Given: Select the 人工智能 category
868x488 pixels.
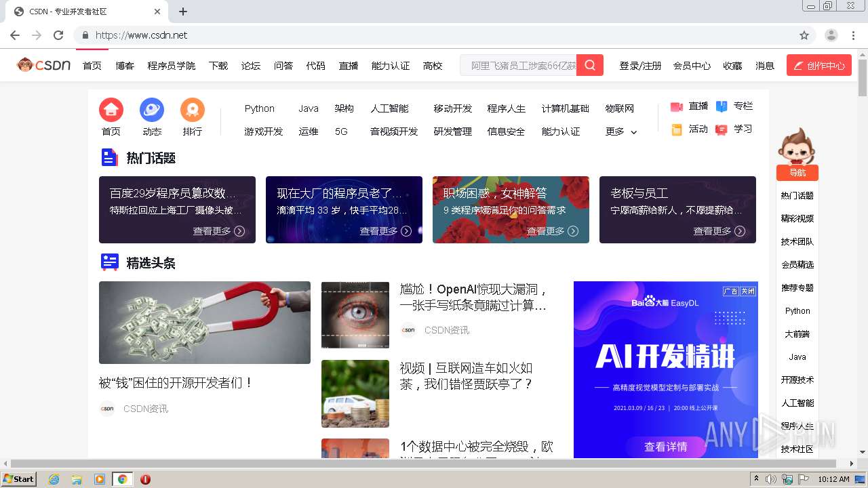Looking at the screenshot, I should (x=389, y=108).
